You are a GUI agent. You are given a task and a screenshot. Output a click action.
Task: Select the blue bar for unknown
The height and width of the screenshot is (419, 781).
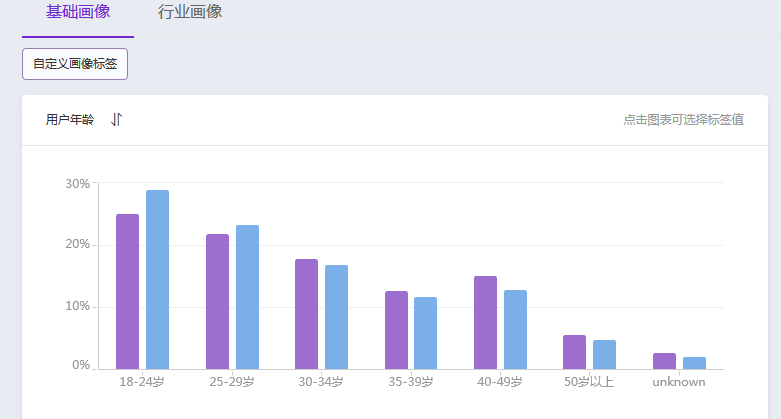click(694, 363)
